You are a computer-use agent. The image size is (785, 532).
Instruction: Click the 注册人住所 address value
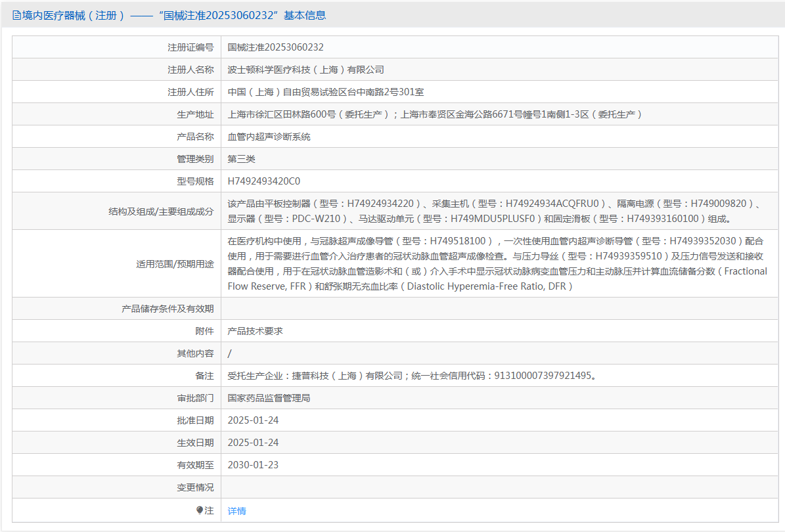(325, 92)
